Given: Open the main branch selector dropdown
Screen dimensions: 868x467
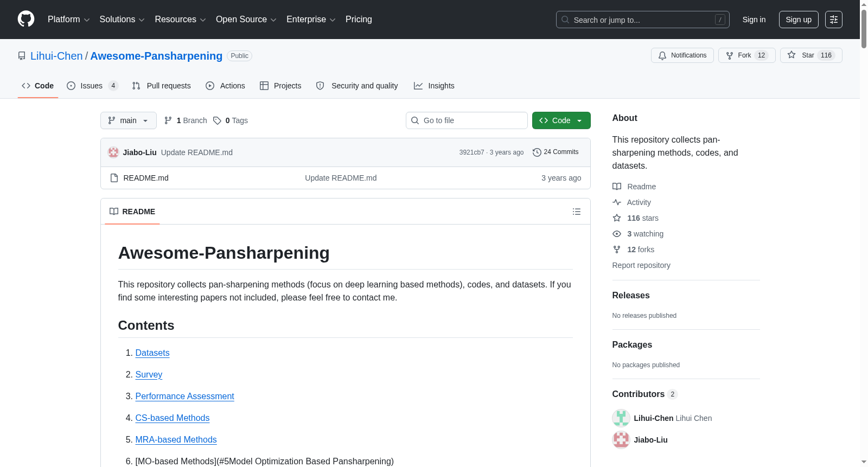Looking at the screenshot, I should [129, 120].
